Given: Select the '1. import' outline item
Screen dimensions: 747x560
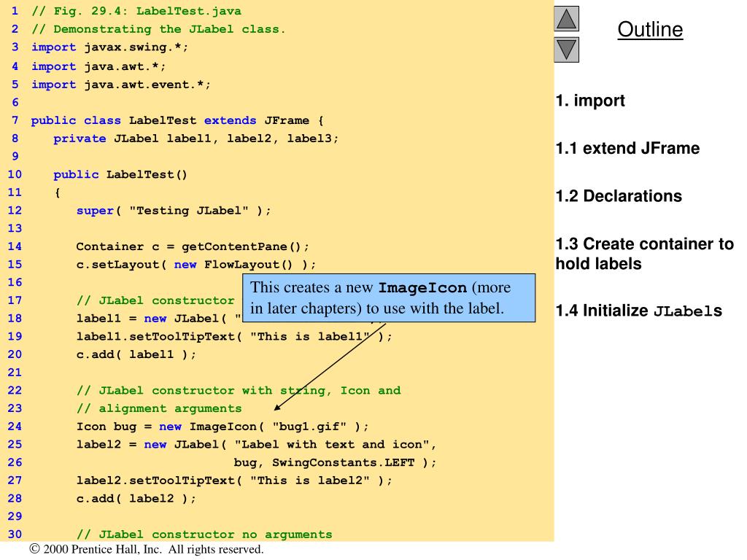Looking at the screenshot, I should click(x=590, y=101).
